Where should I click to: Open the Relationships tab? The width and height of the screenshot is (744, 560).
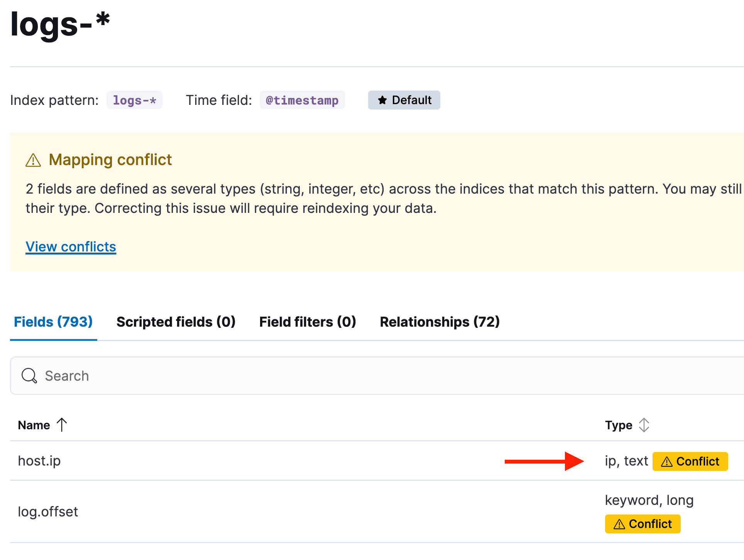440,322
